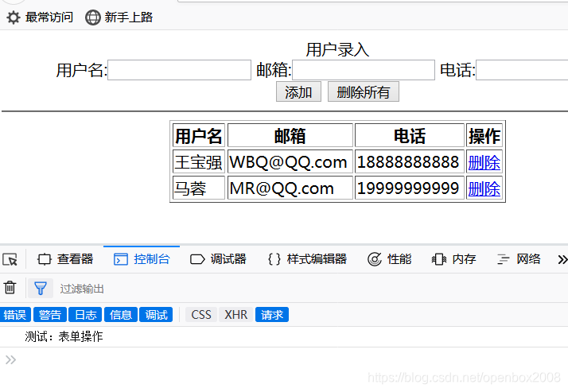
Task: Open the 最常访问 bookmarks gear icon
Action: pos(14,17)
